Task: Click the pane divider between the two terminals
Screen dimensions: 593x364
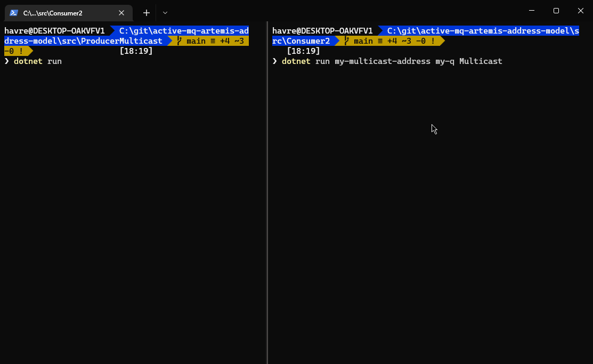Action: 267,213
